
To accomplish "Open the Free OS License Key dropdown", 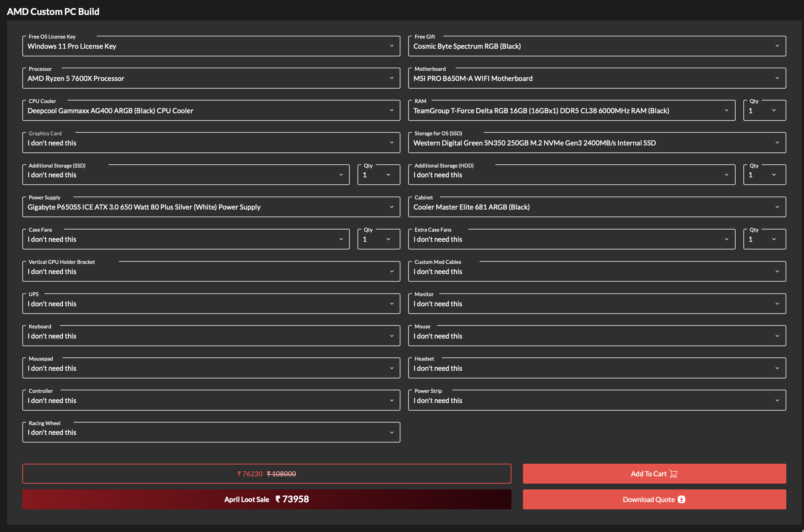I will point(211,46).
